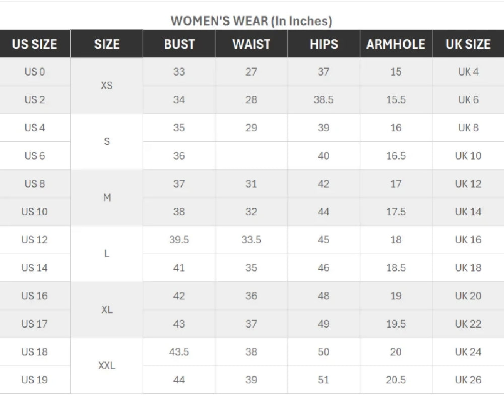Image resolution: width=504 pixels, height=420 pixels.
Task: Click the ARMHOLE column header
Action: 396,44
